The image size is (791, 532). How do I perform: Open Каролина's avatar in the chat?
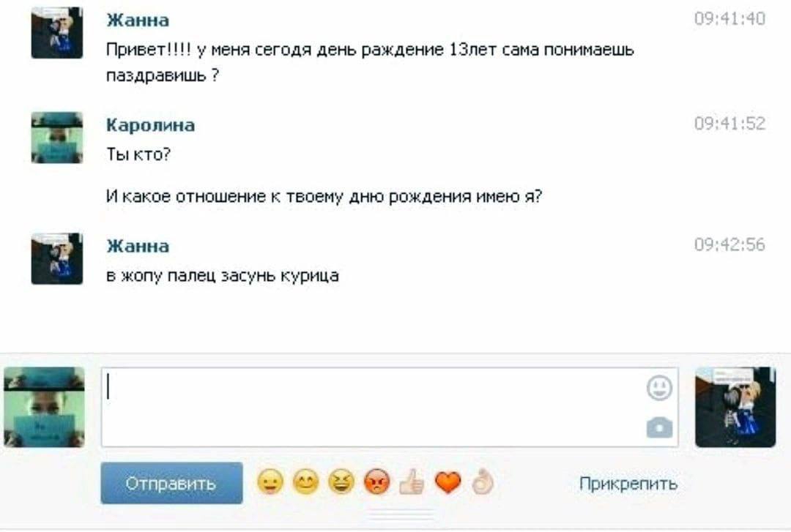[57, 138]
